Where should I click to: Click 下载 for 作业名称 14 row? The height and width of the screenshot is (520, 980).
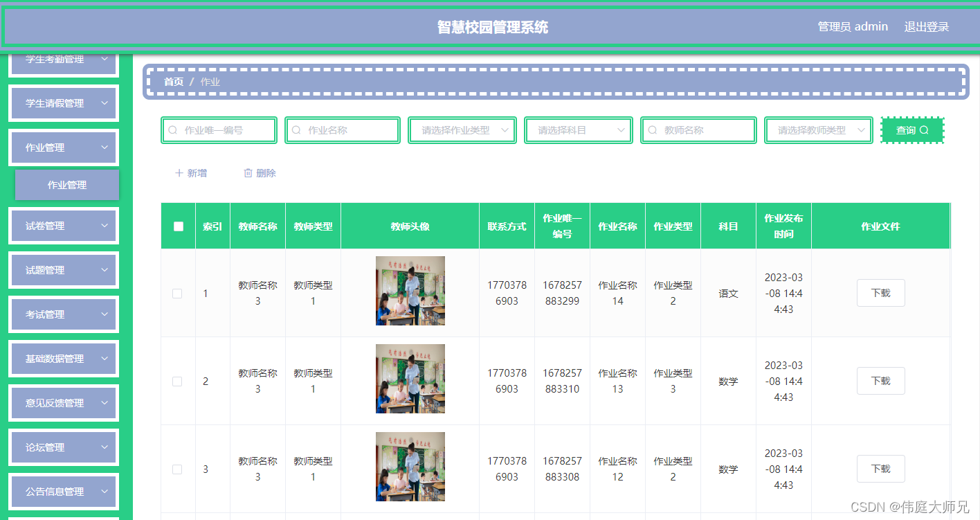click(x=880, y=293)
